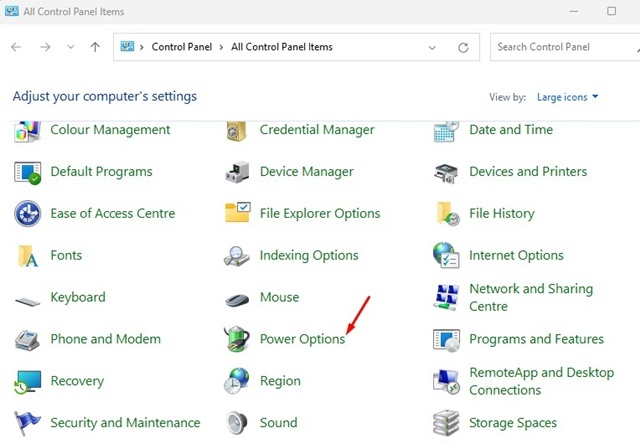Open the Recovery icon
This screenshot has width=640, height=443.
27,382
